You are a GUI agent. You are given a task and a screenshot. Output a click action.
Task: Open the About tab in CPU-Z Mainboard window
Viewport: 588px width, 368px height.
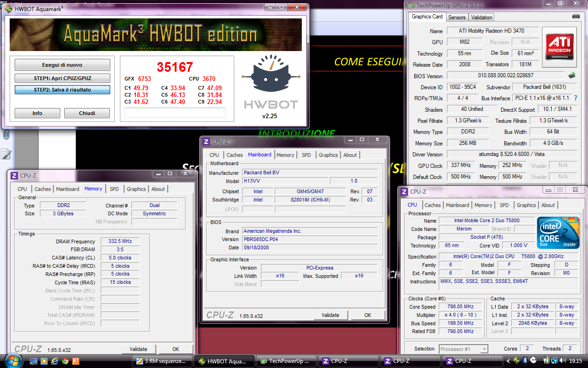coord(350,155)
